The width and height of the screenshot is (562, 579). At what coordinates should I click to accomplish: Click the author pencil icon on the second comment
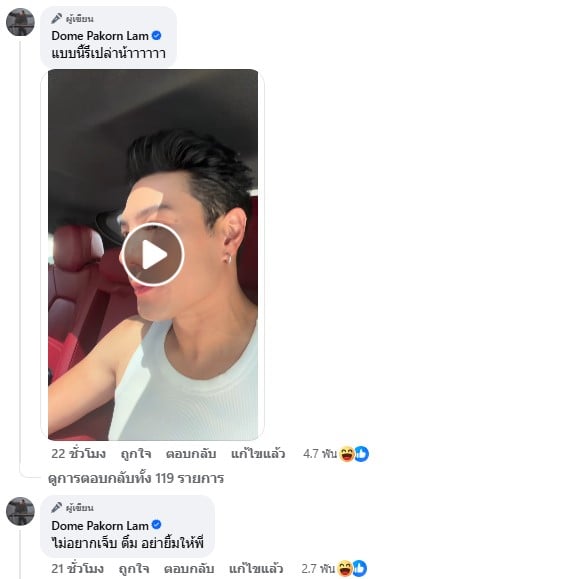[x=56, y=507]
